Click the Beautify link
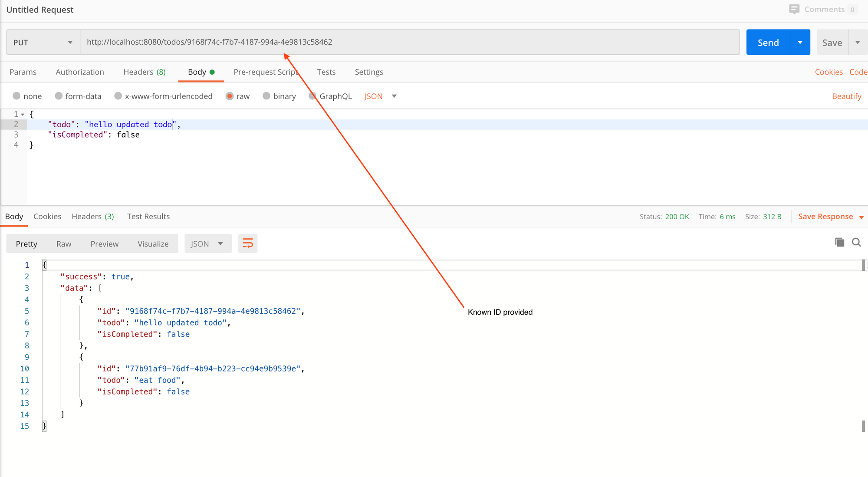This screenshot has width=868, height=477. click(x=846, y=96)
